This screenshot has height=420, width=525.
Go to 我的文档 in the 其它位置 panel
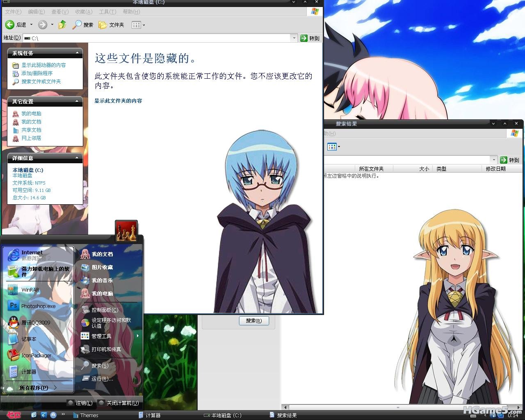click(31, 122)
